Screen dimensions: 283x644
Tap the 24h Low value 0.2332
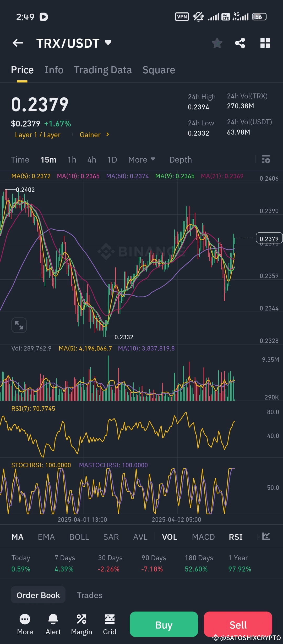click(198, 133)
